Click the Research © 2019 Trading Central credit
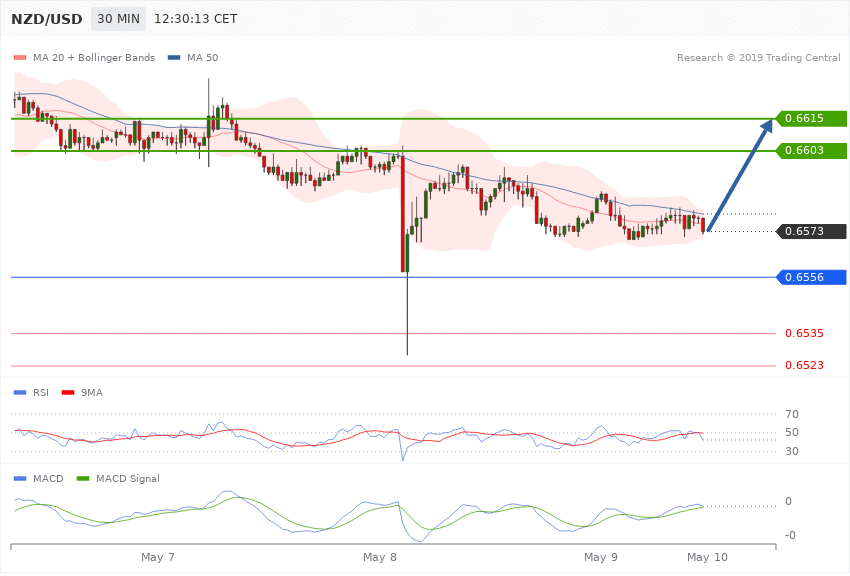 click(758, 57)
